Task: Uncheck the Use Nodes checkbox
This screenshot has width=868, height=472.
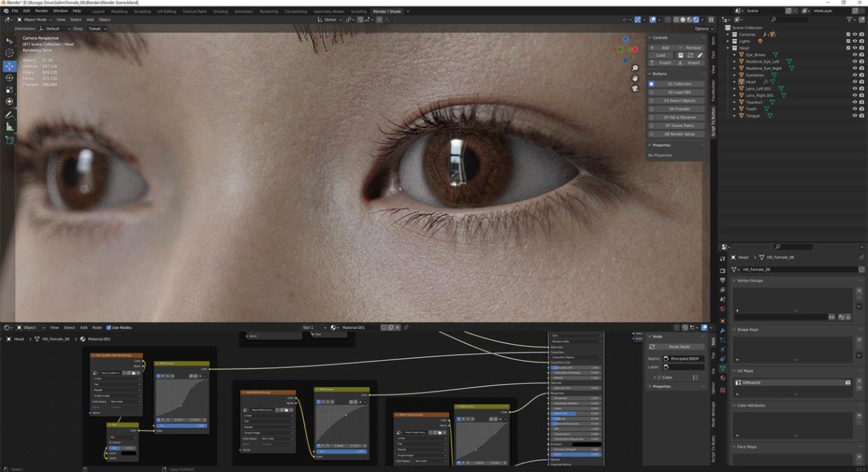Action: (108, 327)
